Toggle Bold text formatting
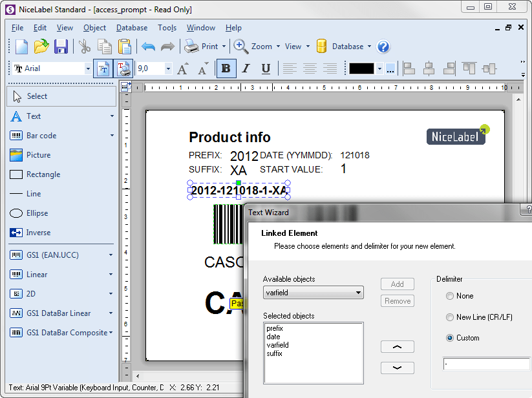Viewport: 532px width, 398px height. point(226,68)
